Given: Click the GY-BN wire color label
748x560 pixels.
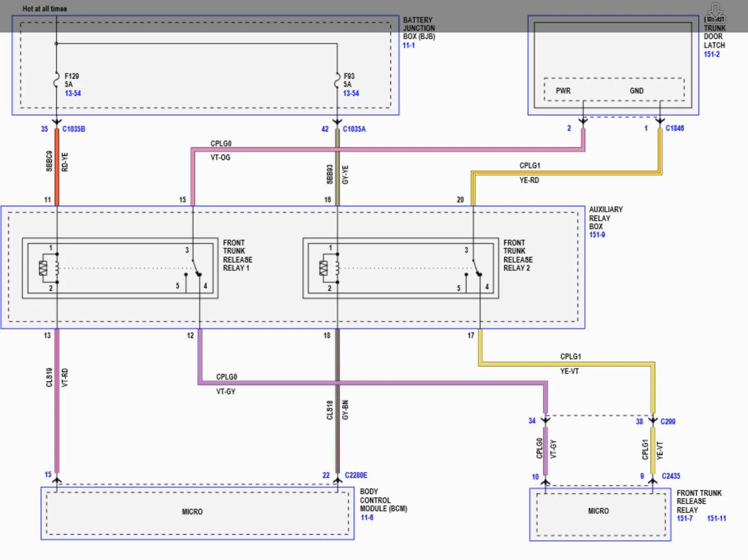Looking at the screenshot, I should click(x=345, y=410).
